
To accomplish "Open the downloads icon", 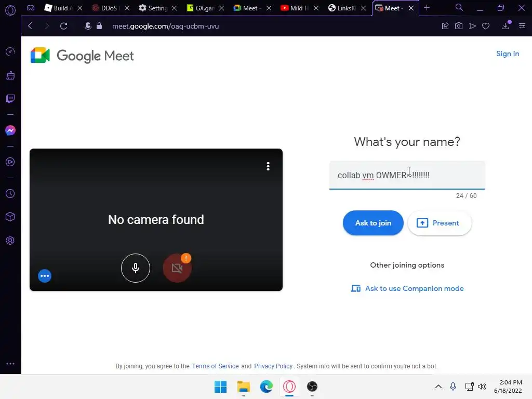I will 506,26.
